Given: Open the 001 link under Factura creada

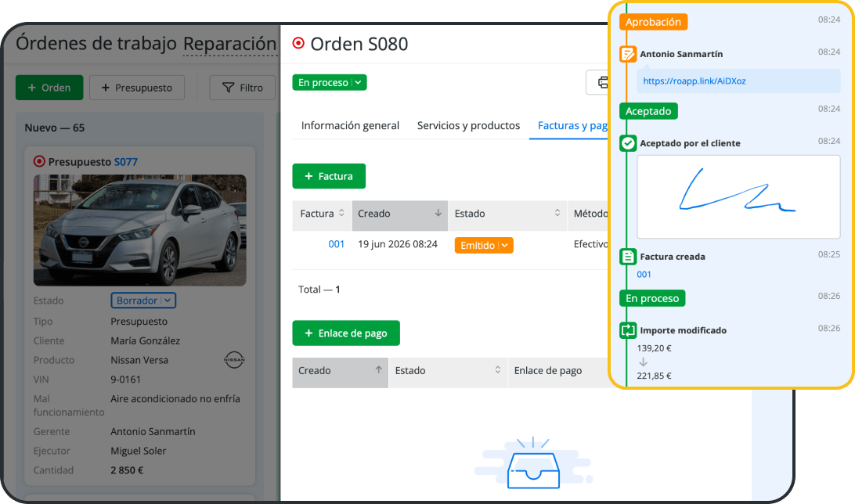Looking at the screenshot, I should click(x=644, y=275).
